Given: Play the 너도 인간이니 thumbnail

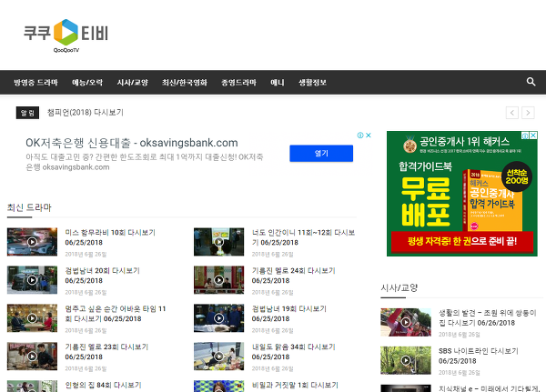Looking at the screenshot, I should coord(218,242).
